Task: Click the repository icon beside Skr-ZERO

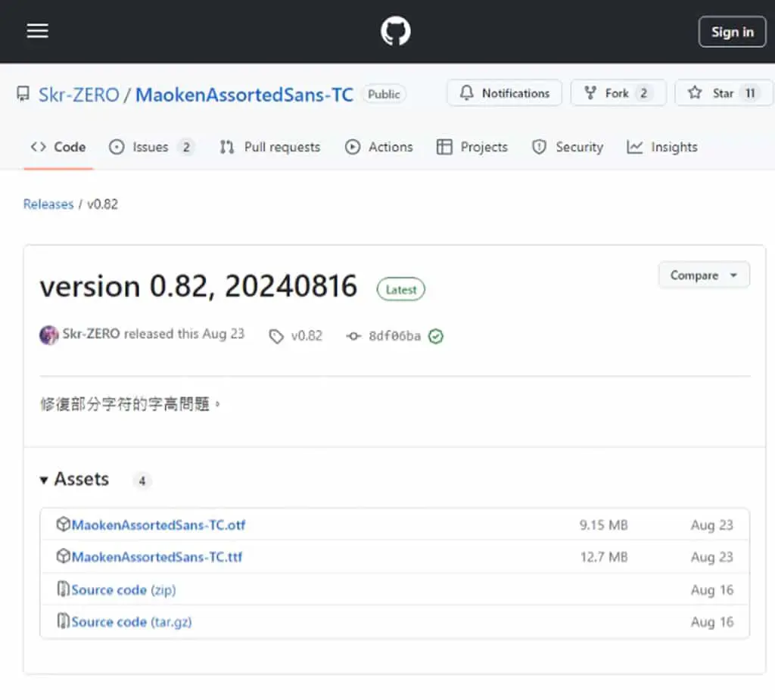Action: (23, 93)
